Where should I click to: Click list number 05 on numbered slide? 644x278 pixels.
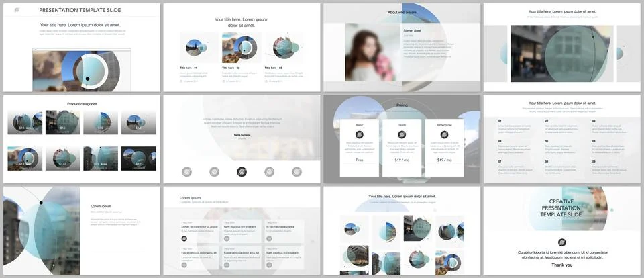[x=547, y=141]
